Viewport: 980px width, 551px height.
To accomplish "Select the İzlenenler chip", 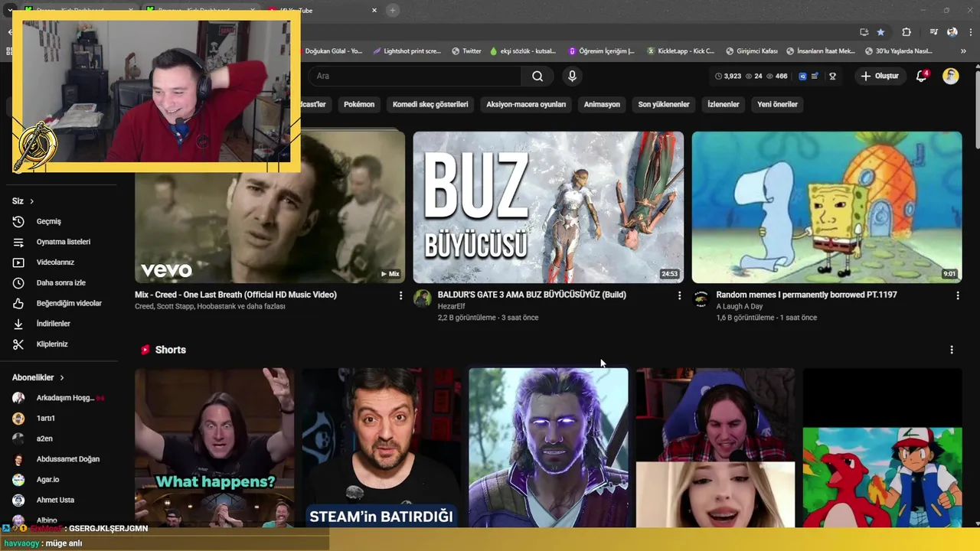I will pos(724,104).
